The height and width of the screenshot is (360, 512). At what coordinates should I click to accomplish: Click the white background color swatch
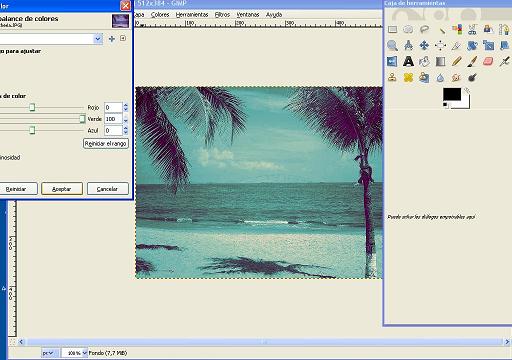click(x=466, y=103)
